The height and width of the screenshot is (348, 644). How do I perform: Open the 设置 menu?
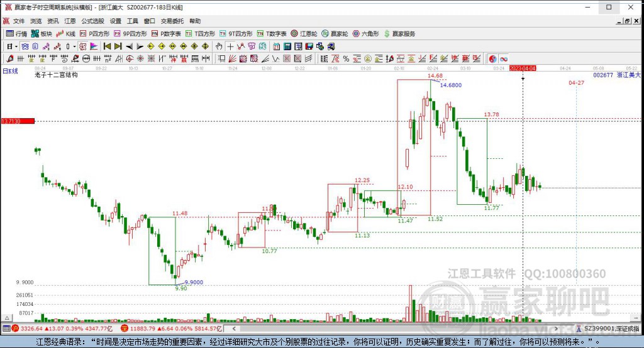tap(116, 21)
